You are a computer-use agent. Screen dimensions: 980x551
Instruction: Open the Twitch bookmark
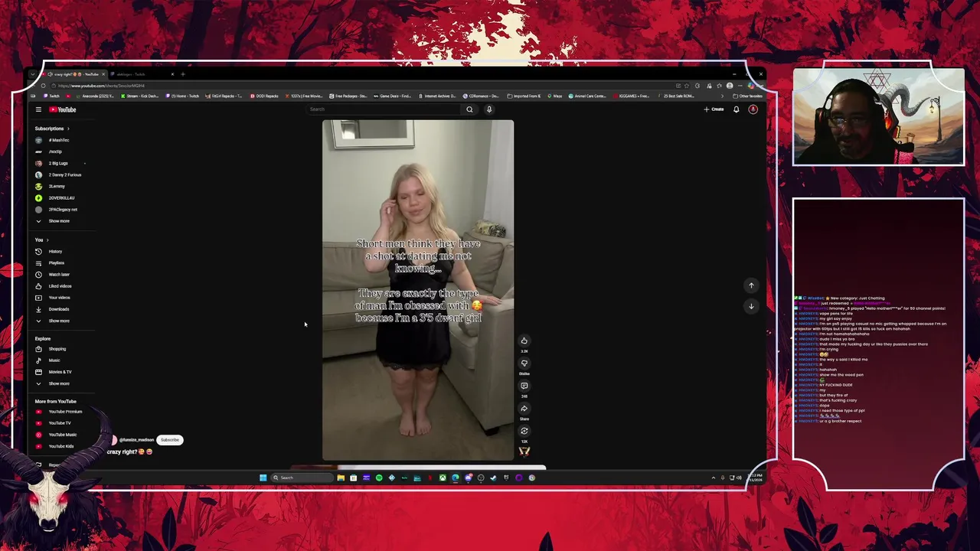click(x=52, y=96)
